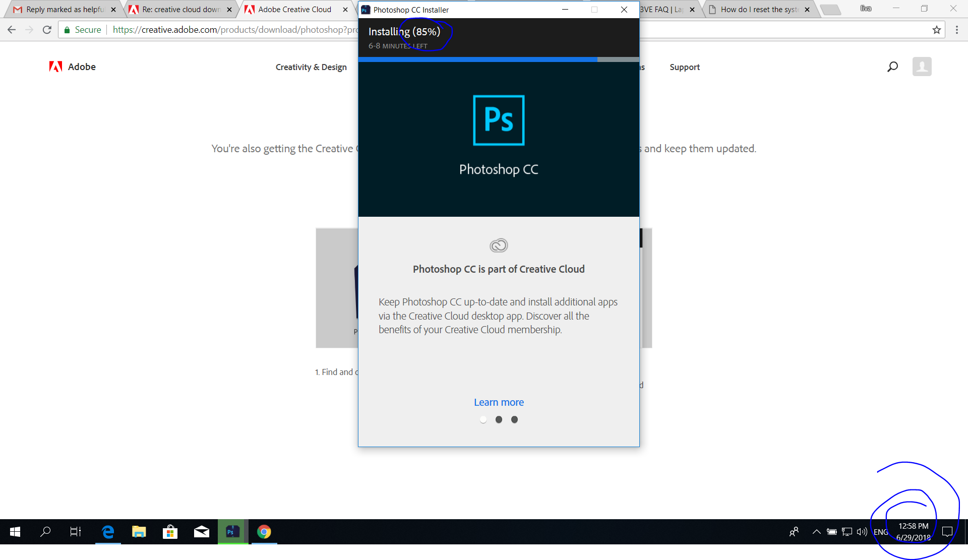Click the new tab button in Chrome
The image size is (968, 560).
(830, 10)
